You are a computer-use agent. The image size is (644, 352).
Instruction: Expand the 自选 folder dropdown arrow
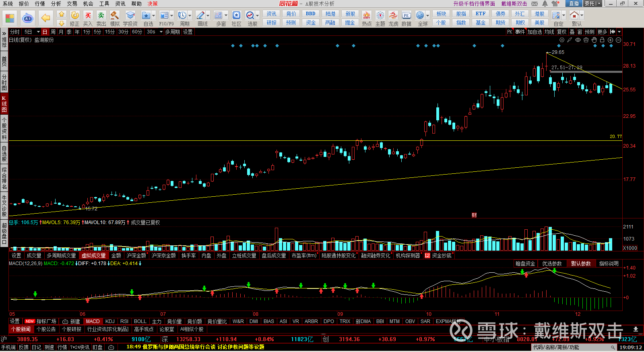pyautogui.click(x=153, y=16)
